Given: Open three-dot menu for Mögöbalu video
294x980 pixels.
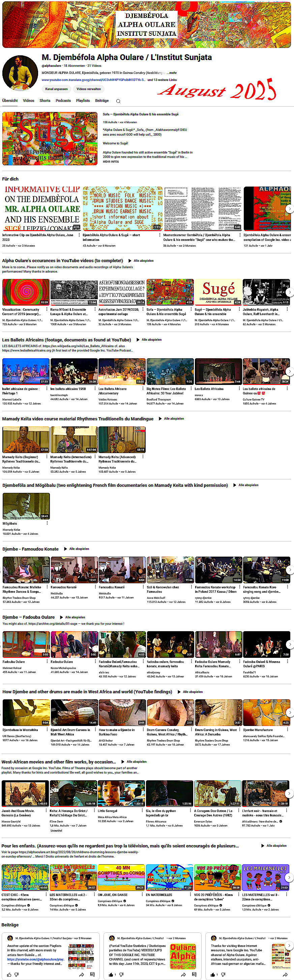Looking at the screenshot, I should [x=47, y=523].
